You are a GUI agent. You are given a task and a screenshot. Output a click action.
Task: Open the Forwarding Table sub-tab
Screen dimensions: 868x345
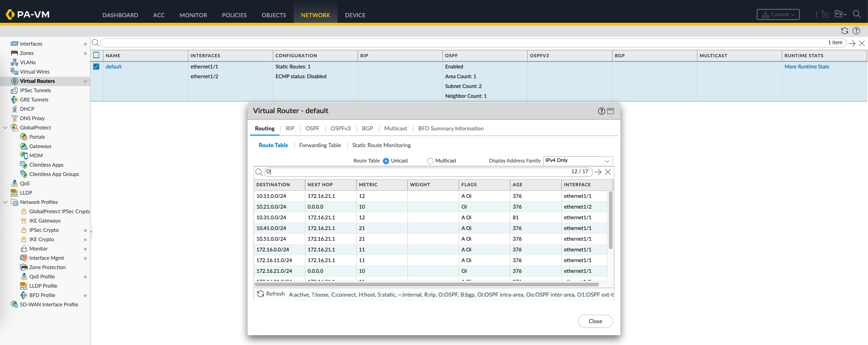click(x=320, y=145)
